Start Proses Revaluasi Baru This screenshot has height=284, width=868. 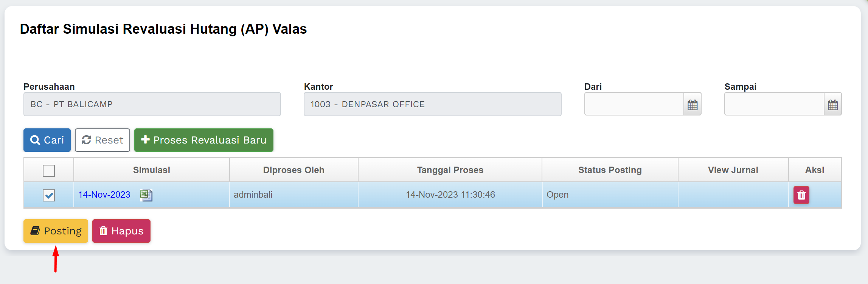pos(203,140)
